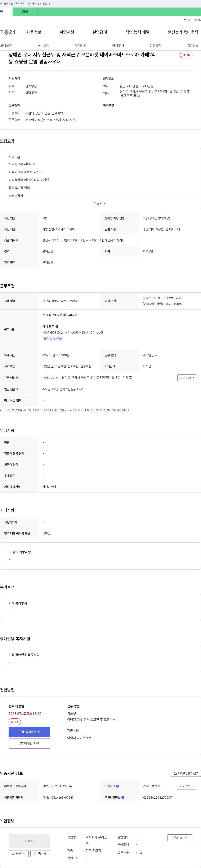Click the 채용정보 이력 button

point(180,838)
